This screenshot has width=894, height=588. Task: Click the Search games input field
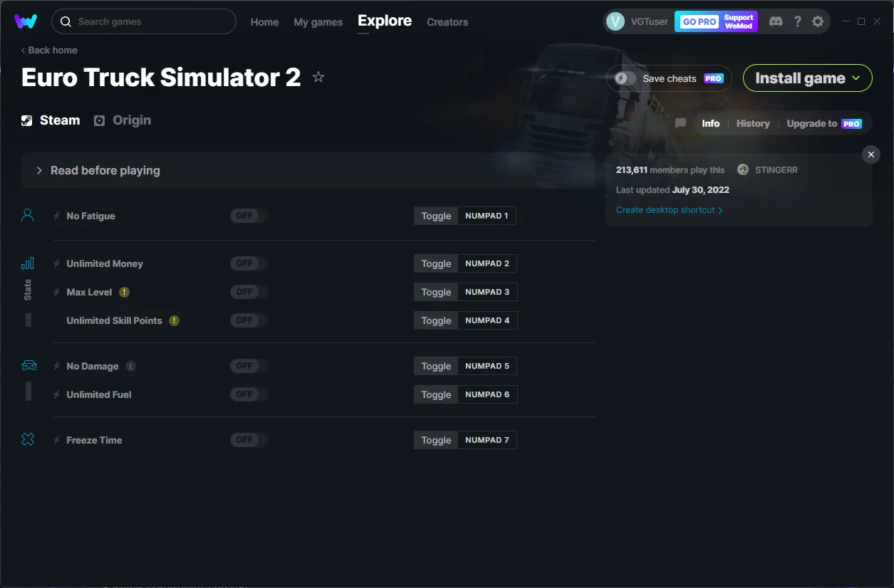[144, 21]
